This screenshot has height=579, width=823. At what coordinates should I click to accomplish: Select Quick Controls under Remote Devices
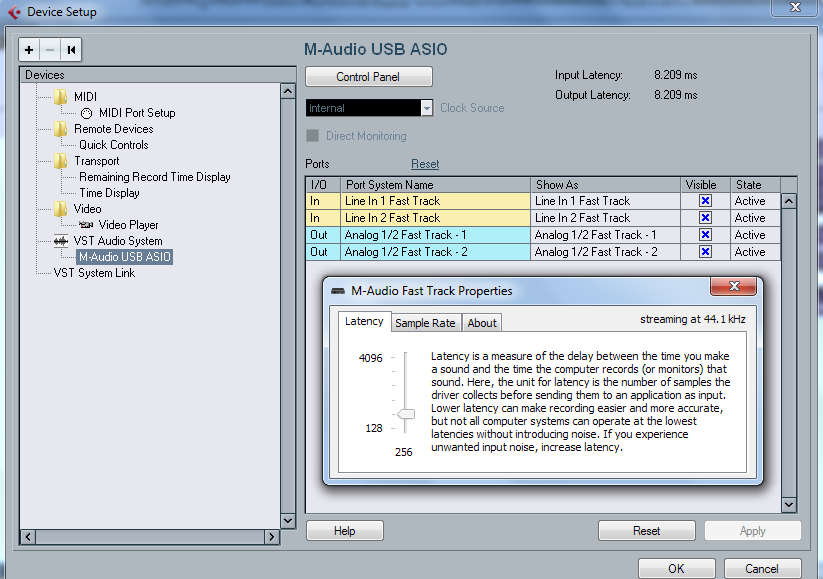[113, 145]
